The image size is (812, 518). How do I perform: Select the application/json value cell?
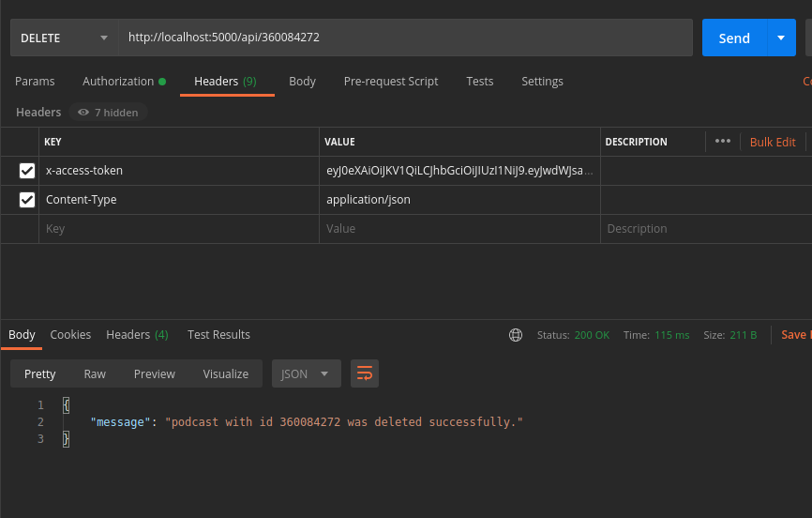[459, 200]
